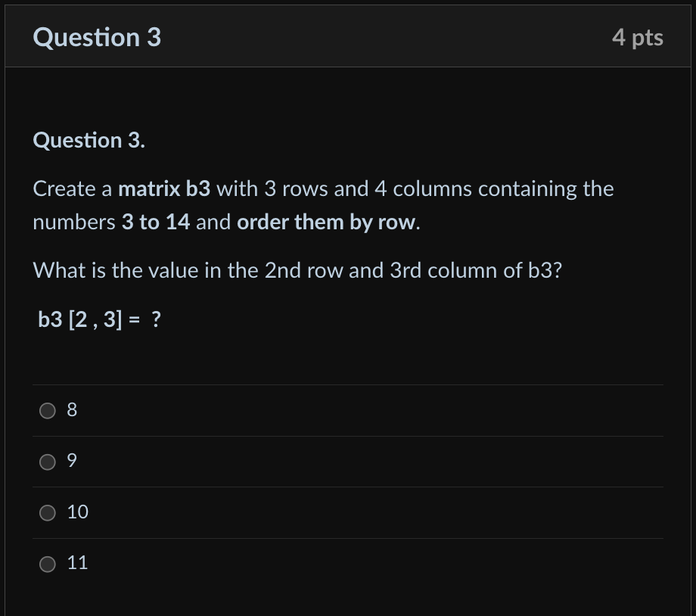Click the radio button next to 8
Image resolution: width=696 pixels, height=616 pixels.
(47, 411)
